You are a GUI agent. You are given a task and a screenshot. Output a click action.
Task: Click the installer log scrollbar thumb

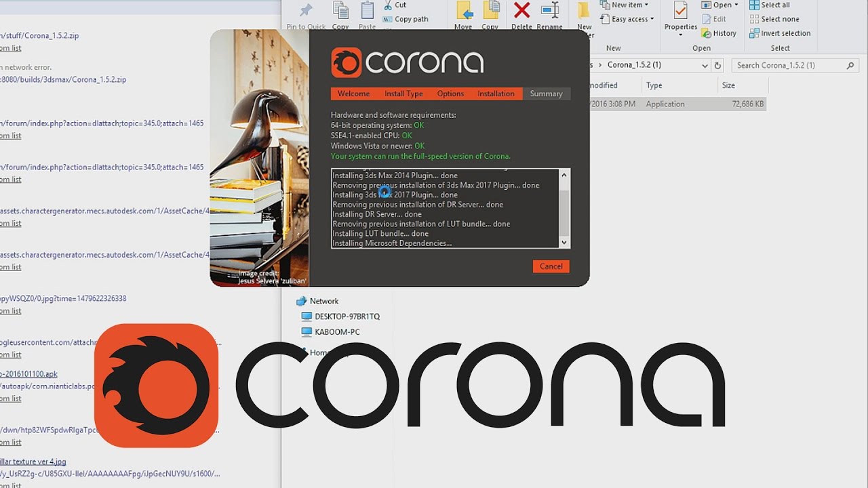pos(564,212)
